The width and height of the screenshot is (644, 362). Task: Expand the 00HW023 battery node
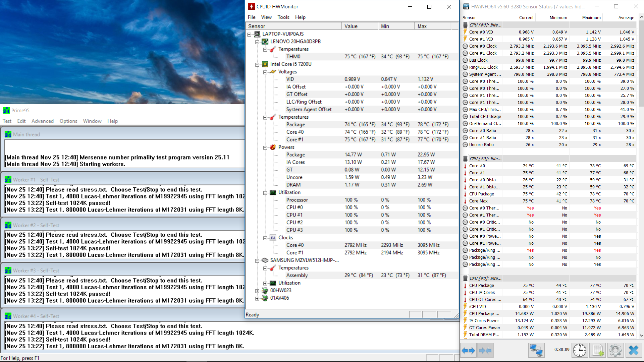click(257, 291)
